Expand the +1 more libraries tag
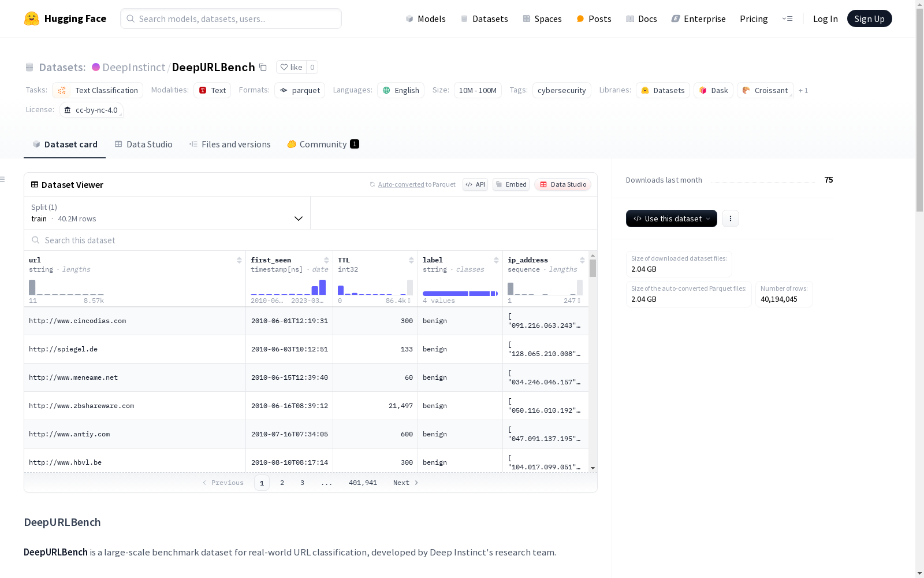Screen dimensions: 924x578 (x=803, y=90)
